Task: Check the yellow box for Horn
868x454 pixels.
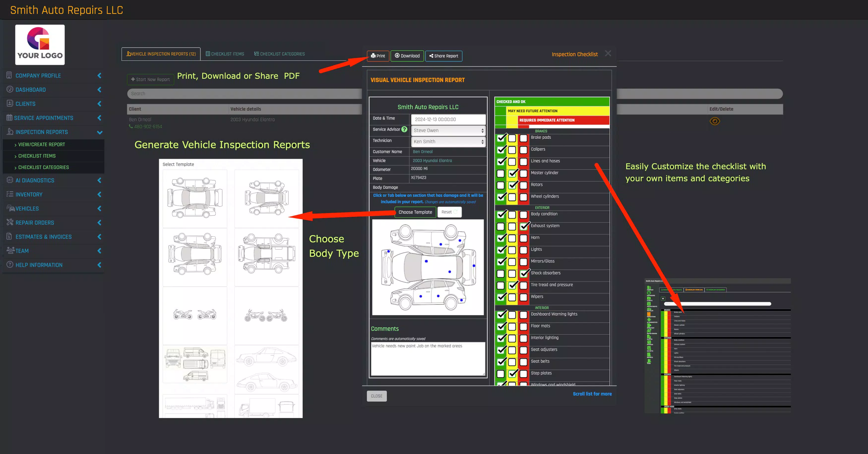Action: (512, 239)
